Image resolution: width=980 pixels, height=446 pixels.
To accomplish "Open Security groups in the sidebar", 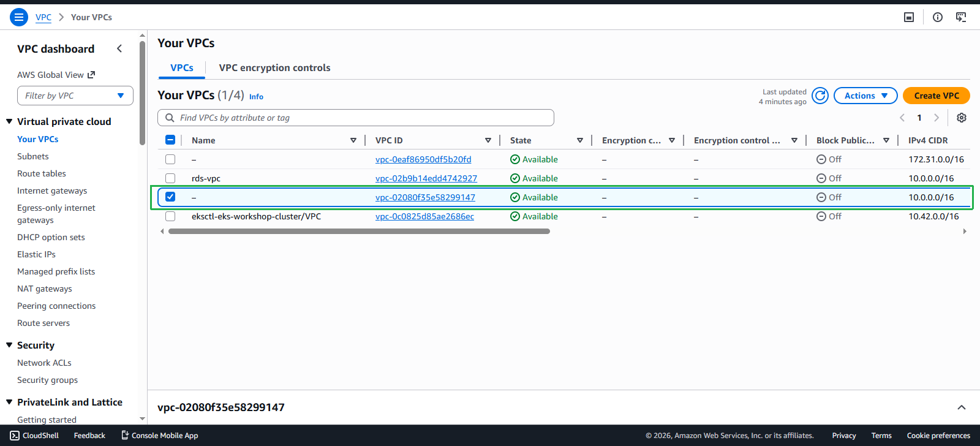I will pyautogui.click(x=48, y=380).
